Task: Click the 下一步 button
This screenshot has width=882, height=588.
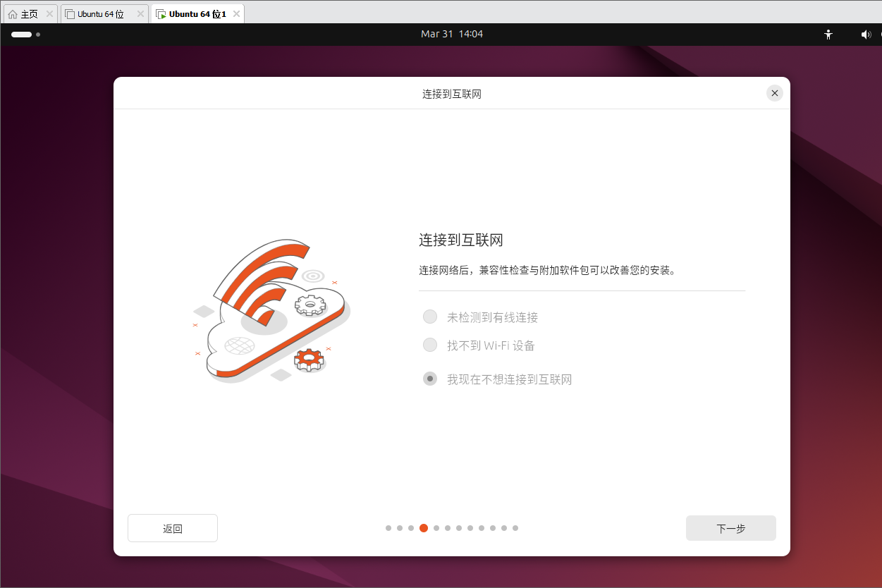Action: [731, 528]
